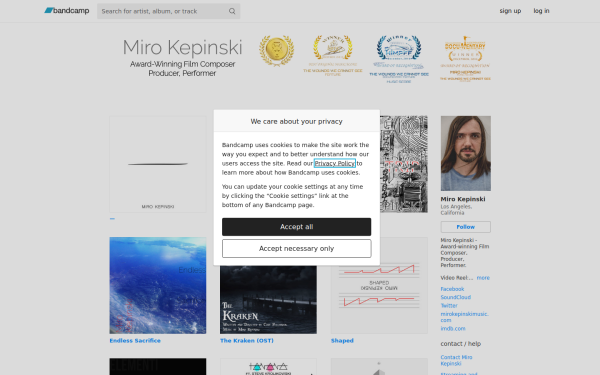Follow Miro Kepinski

click(466, 227)
